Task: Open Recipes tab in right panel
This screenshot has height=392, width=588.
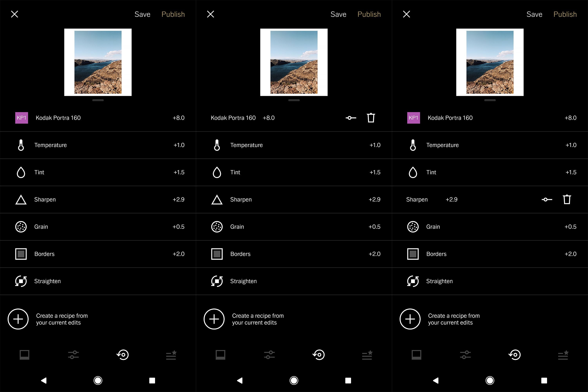Action: pyautogui.click(x=563, y=355)
